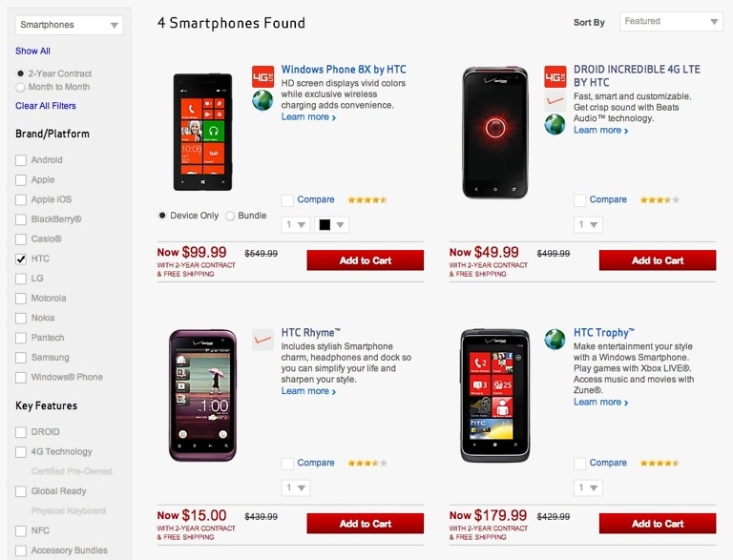The image size is (733, 560).
Task: Uncheck the HTC brand filter
Action: 21,259
